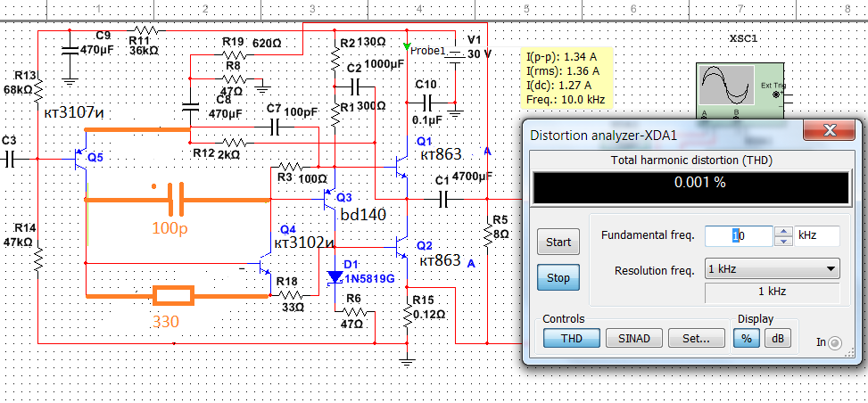
Task: Open the Resolution freq. dropdown
Action: point(773,269)
